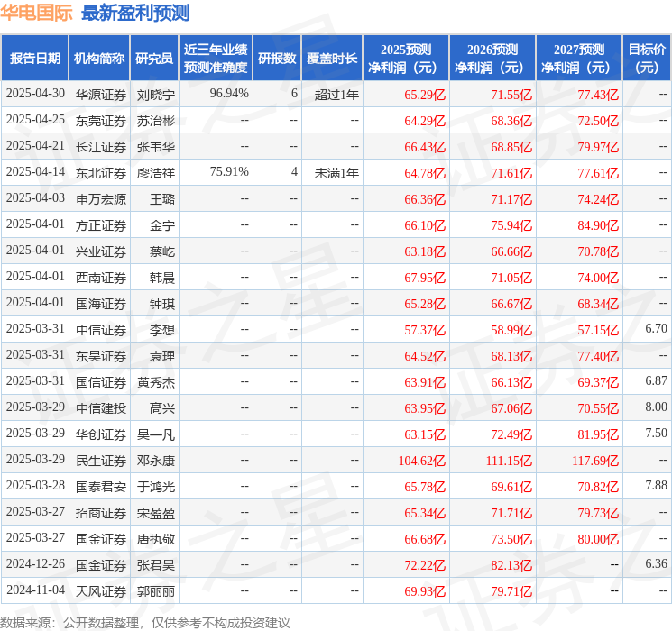672x631 pixels.
Task: Click the 2027预测净利润 column header
Action: [x=579, y=59]
